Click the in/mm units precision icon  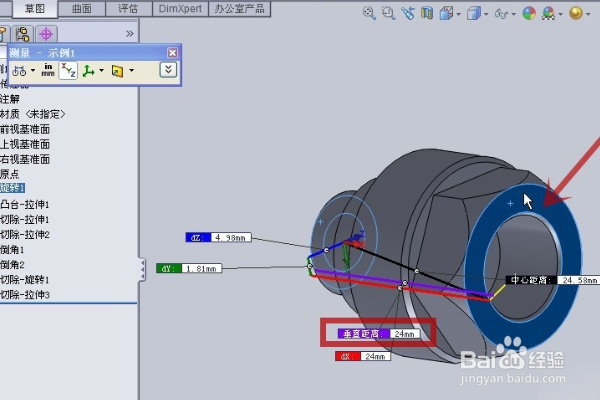pyautogui.click(x=48, y=70)
